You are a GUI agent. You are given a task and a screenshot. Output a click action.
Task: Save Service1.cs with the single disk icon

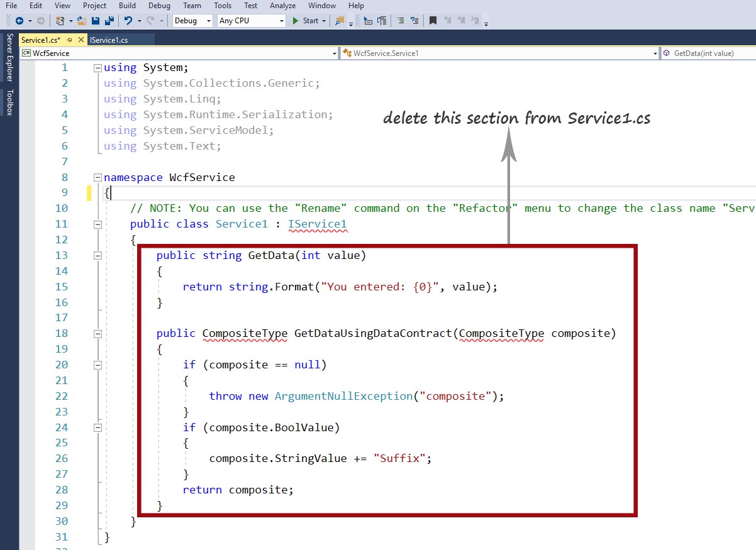pyautogui.click(x=96, y=21)
